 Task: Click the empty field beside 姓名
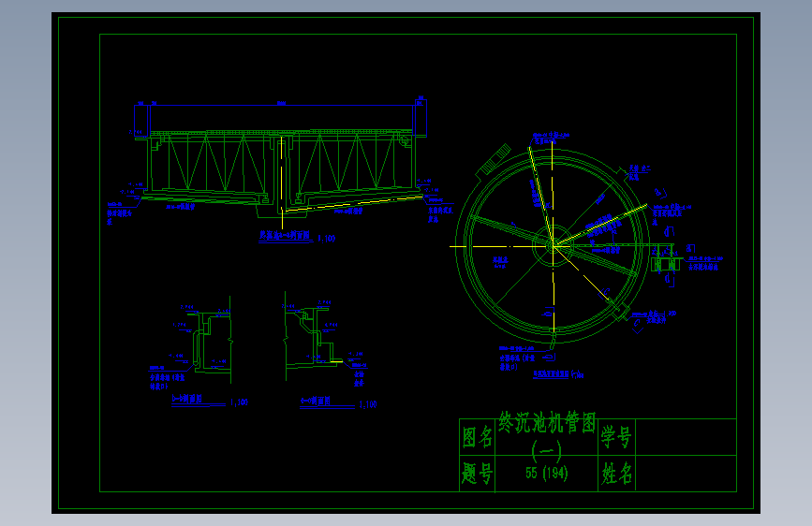pyautogui.click(x=686, y=474)
